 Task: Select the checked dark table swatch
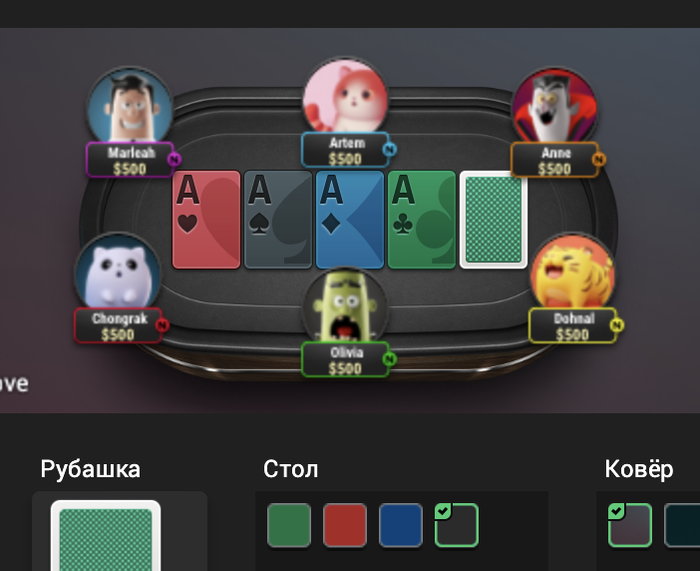(x=457, y=525)
